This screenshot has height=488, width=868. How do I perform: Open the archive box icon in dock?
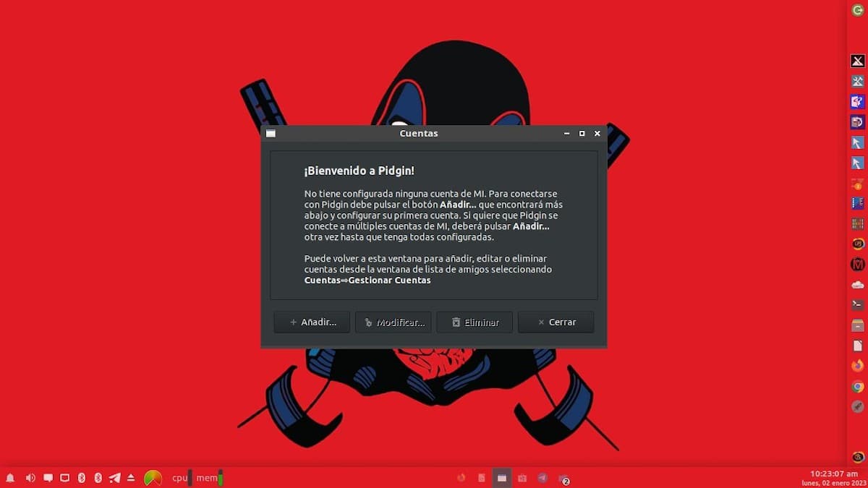click(858, 325)
